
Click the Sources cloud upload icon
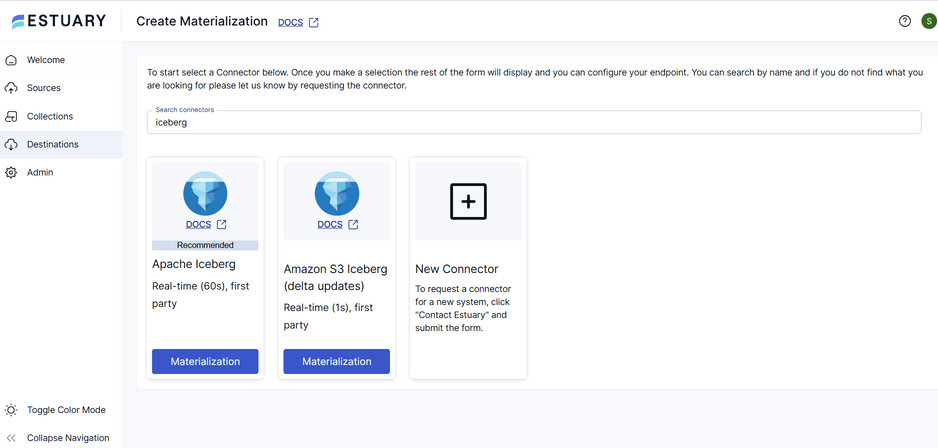(x=12, y=88)
